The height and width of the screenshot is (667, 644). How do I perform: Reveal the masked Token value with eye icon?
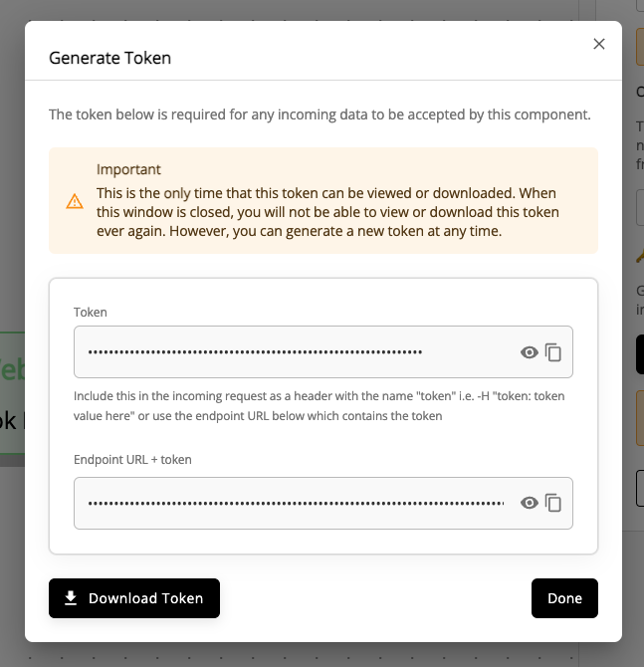[530, 352]
